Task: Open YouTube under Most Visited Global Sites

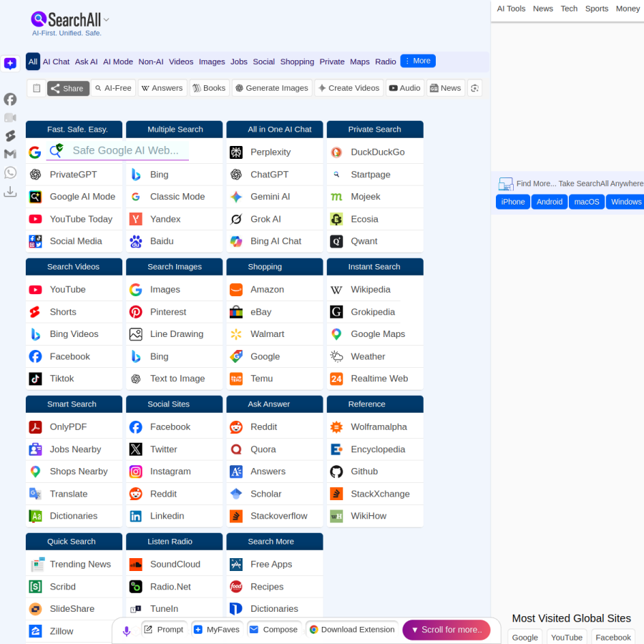Action: pyautogui.click(x=567, y=638)
